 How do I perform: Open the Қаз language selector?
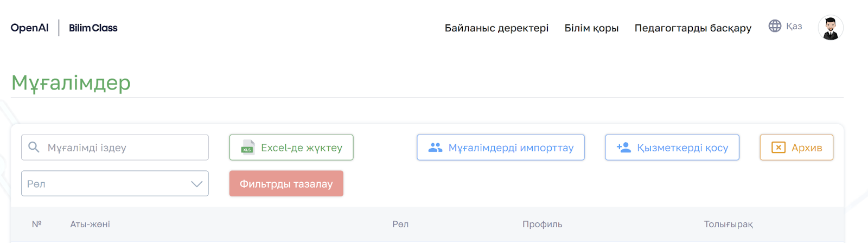[794, 26]
